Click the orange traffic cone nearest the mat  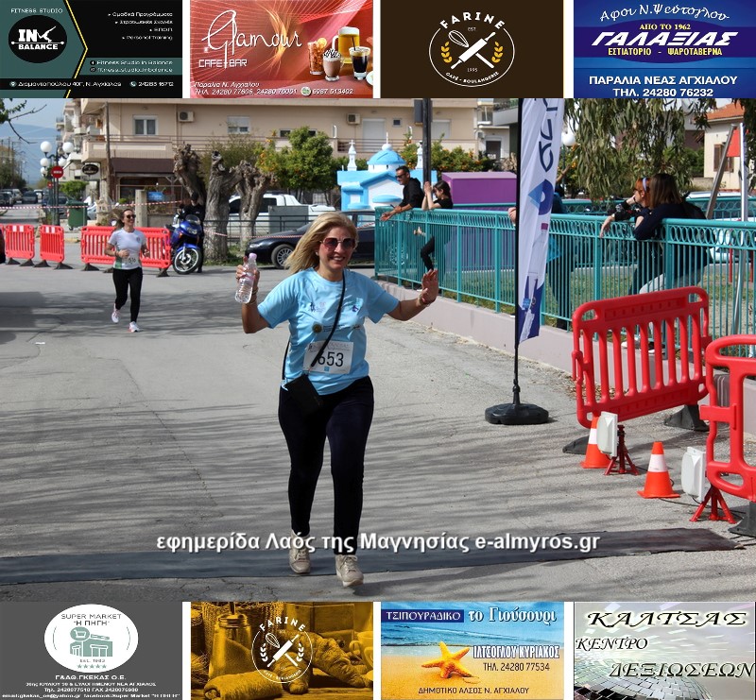pos(658,470)
